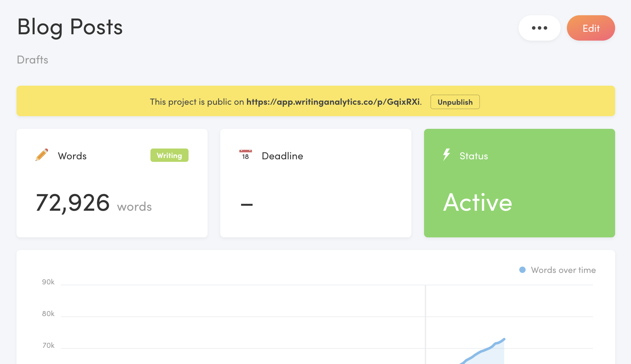Click the Deadline card label
The height and width of the screenshot is (364, 631).
coord(282,156)
